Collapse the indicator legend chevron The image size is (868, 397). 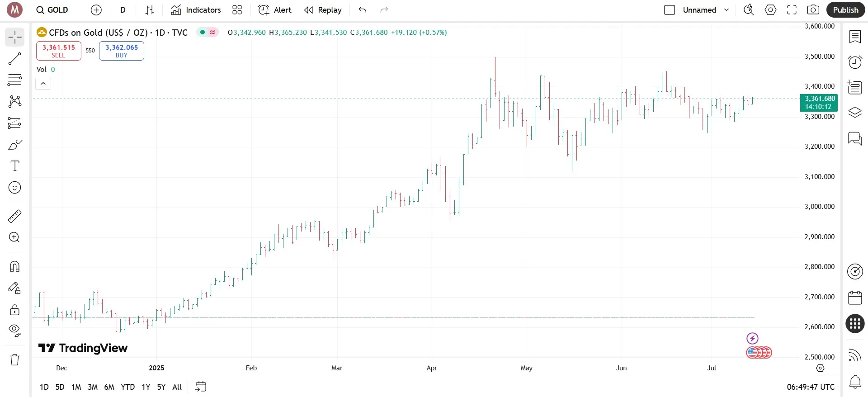[43, 84]
